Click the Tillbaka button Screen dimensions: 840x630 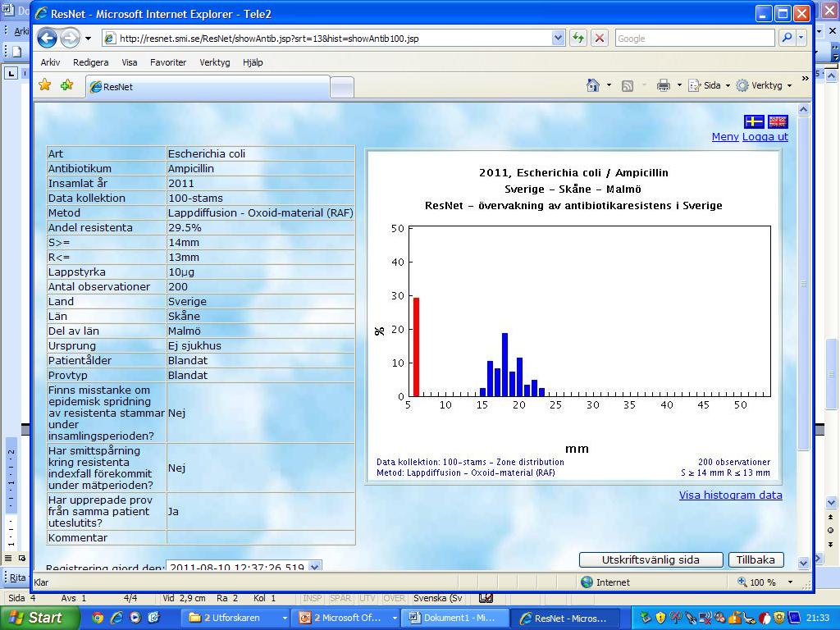click(x=756, y=559)
